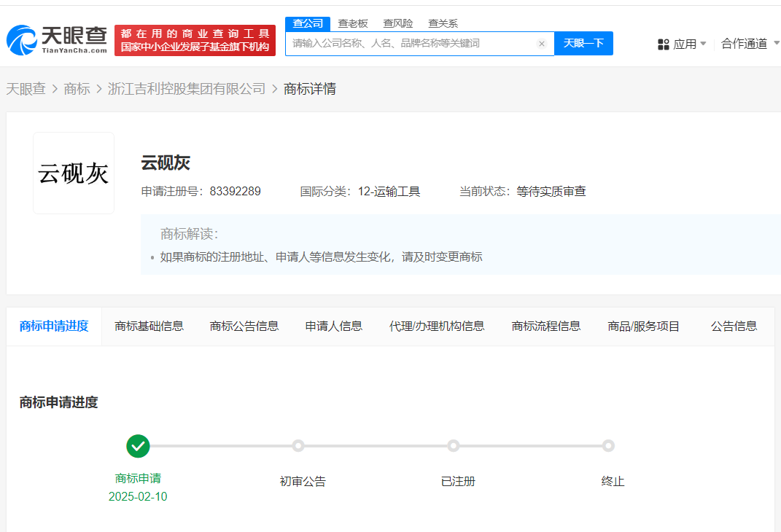The image size is (781, 532).
Task: Switch search mode to 查关系
Action: [x=443, y=23]
